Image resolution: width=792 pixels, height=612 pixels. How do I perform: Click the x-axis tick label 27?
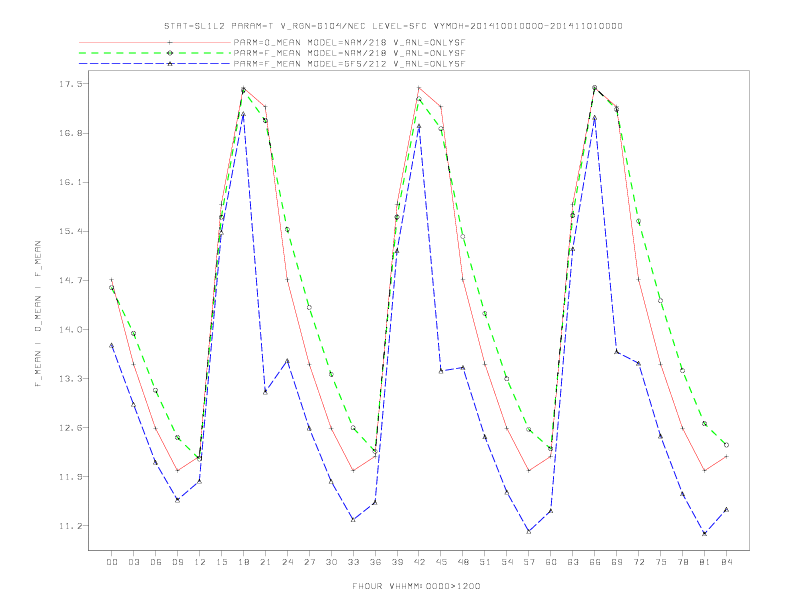pos(309,562)
